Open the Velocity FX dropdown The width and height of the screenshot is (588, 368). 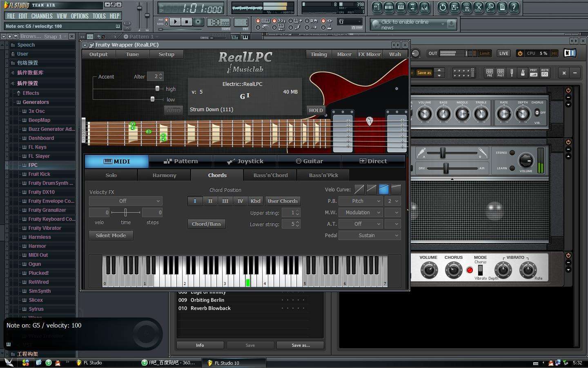tap(126, 201)
